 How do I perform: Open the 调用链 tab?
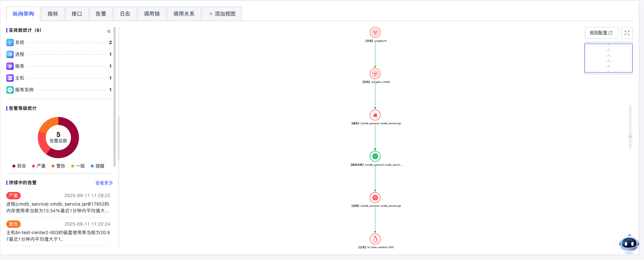[x=152, y=14]
